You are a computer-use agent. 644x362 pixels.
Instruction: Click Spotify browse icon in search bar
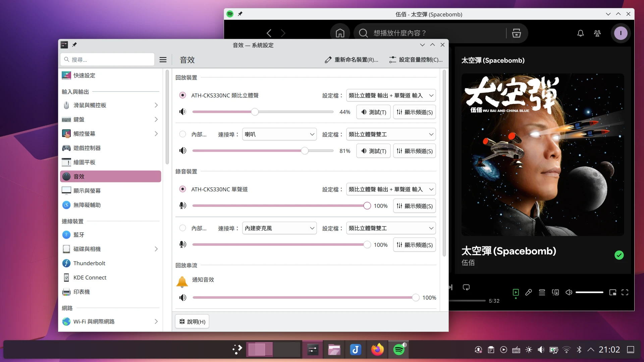pos(516,33)
